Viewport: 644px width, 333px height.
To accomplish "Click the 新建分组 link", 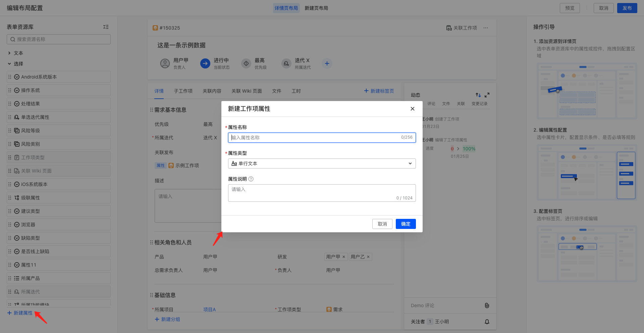I will coord(167,319).
